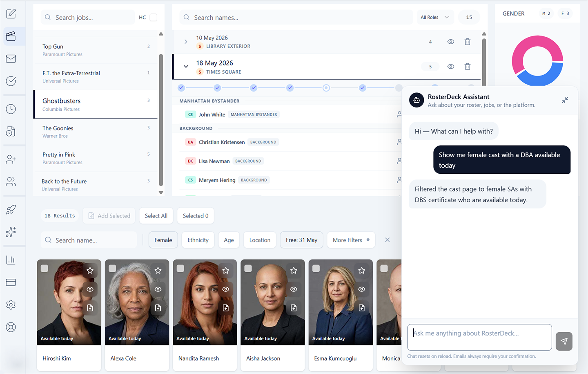Open the mail envelope icon in sidebar
This screenshot has width=588, height=374.
(11, 58)
